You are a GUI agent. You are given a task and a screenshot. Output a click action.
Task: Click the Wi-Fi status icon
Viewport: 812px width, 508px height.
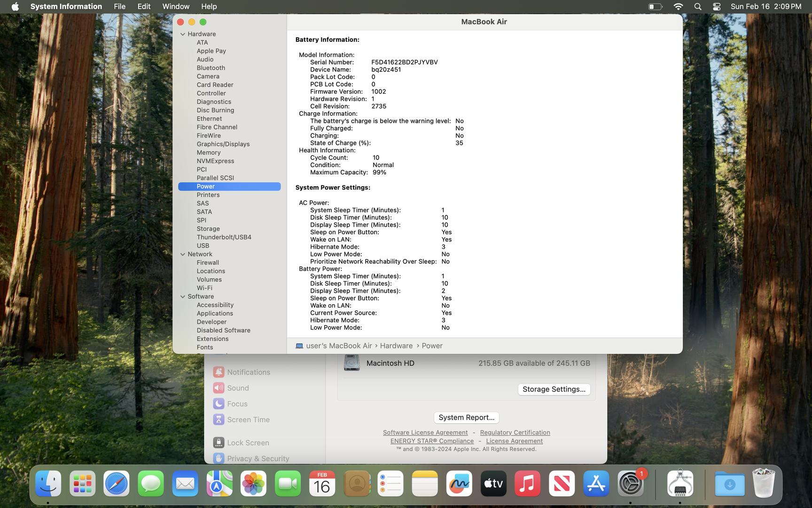tap(678, 7)
